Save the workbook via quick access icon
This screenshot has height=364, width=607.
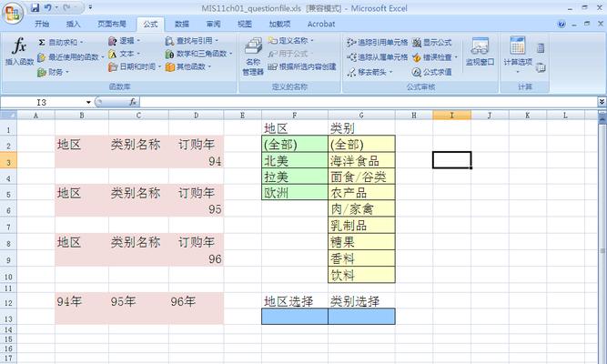click(35, 8)
